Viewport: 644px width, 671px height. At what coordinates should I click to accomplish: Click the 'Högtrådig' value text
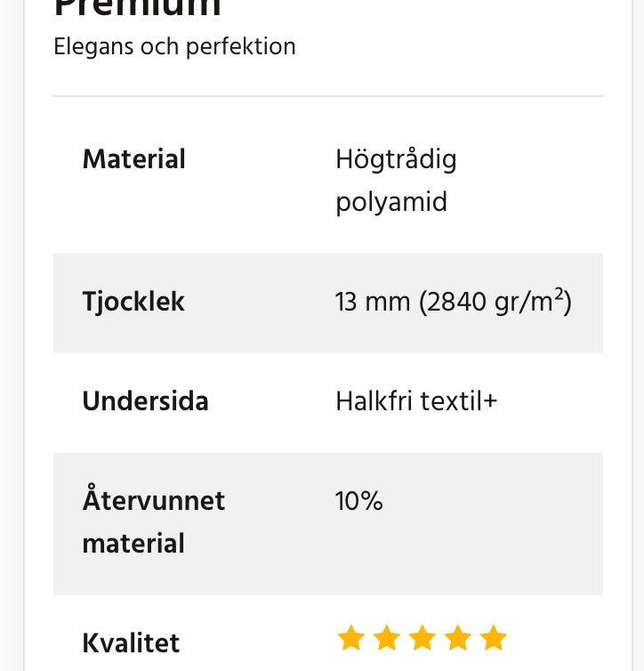coord(396,160)
